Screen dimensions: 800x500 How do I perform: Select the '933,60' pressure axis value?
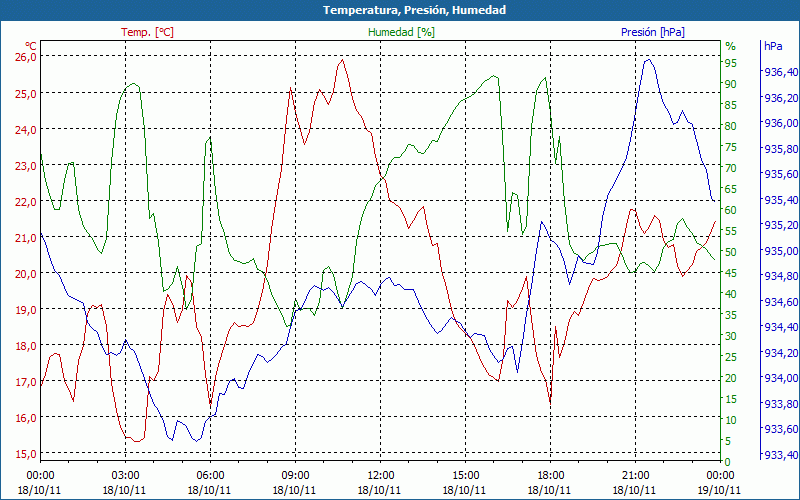click(x=781, y=429)
